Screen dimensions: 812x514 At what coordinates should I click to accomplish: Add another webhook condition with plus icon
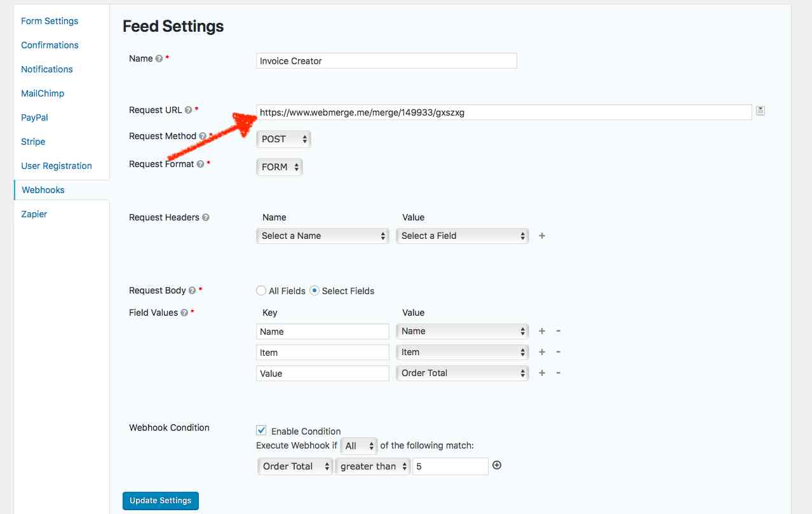(x=496, y=466)
